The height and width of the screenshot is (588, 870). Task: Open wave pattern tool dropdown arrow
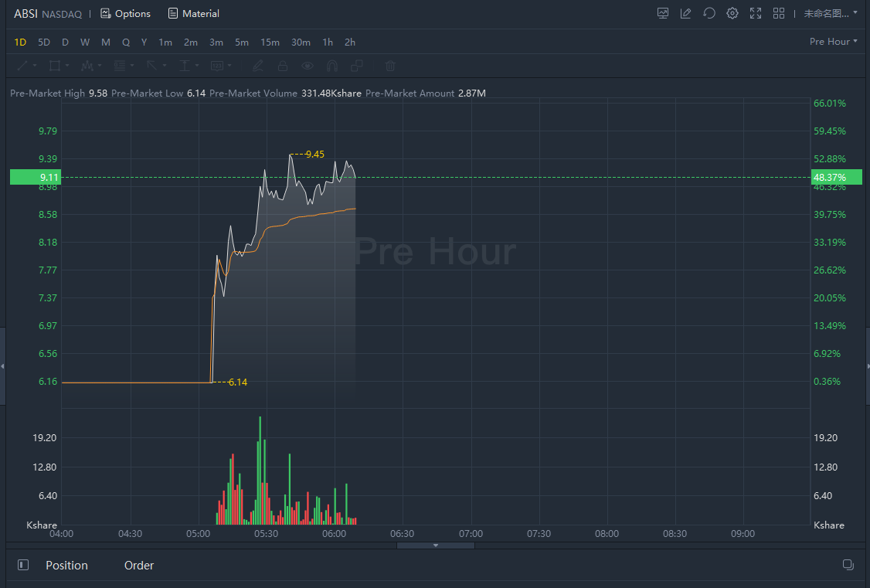coord(100,66)
